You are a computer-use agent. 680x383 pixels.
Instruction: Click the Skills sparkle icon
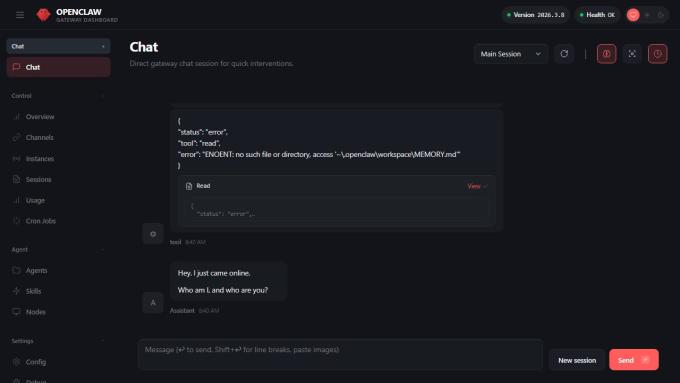pos(16,291)
